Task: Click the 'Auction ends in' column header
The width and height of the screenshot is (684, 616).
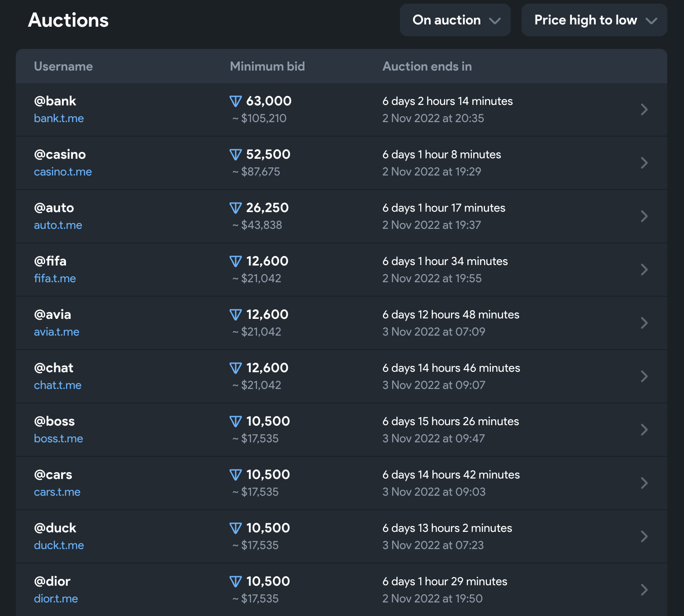Action: (x=427, y=66)
